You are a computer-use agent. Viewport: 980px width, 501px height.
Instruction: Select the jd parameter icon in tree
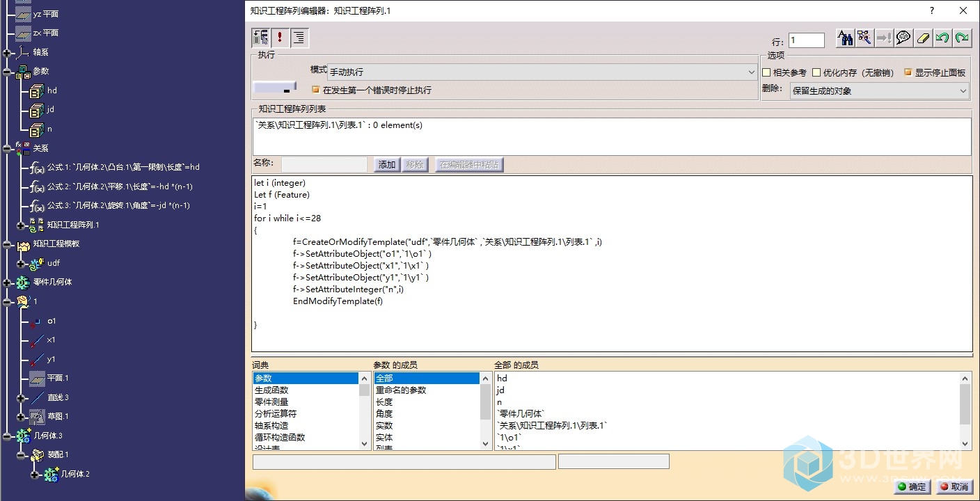pyautogui.click(x=37, y=110)
